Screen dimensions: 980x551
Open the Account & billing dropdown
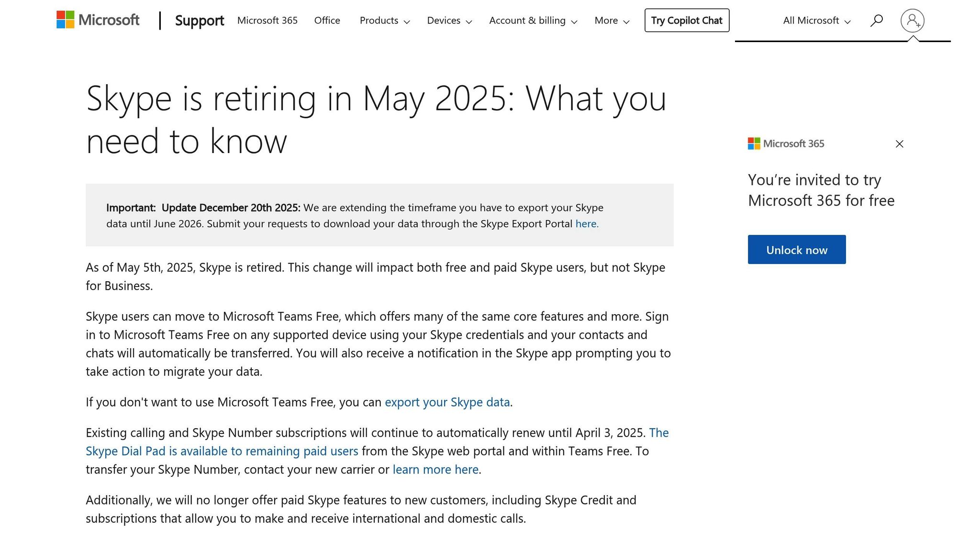click(533, 21)
